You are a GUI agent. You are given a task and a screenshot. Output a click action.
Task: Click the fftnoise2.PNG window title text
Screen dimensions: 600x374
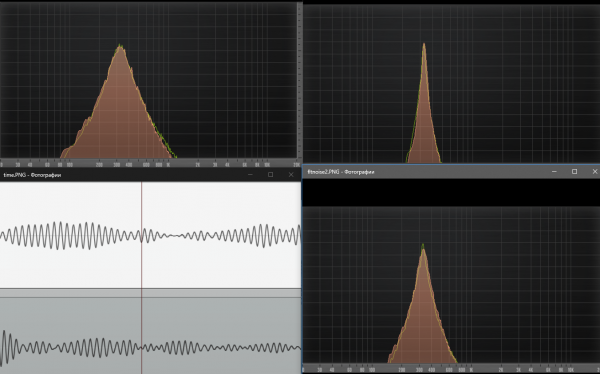(x=341, y=172)
